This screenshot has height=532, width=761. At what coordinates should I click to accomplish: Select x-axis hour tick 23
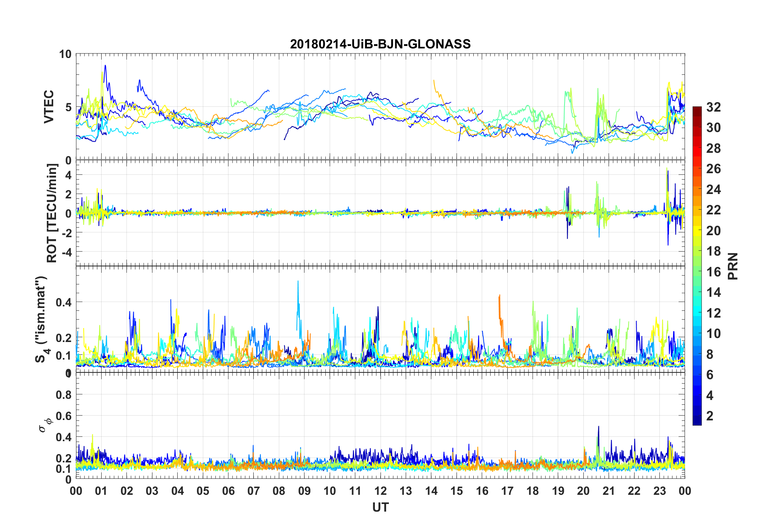(x=659, y=491)
